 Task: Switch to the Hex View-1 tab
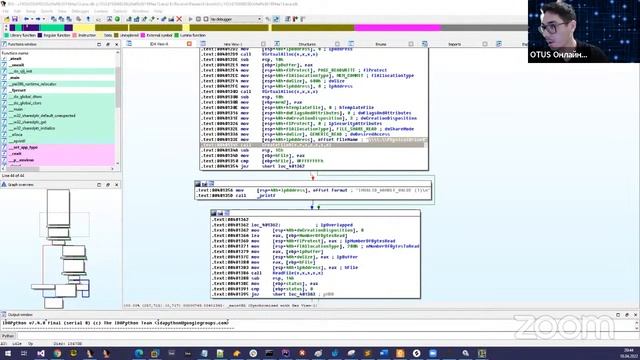(233, 44)
